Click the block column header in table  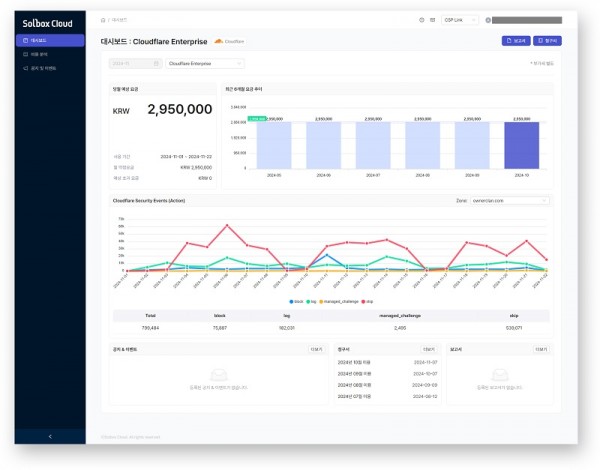(220, 316)
